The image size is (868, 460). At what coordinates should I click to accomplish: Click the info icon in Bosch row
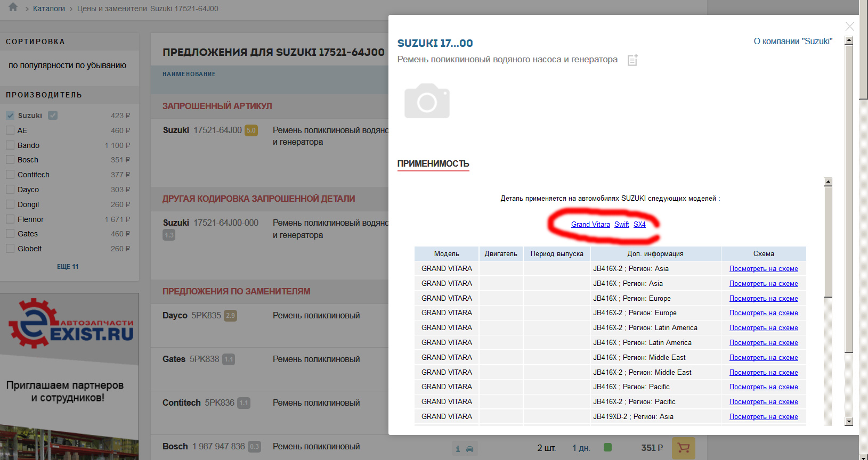458,449
